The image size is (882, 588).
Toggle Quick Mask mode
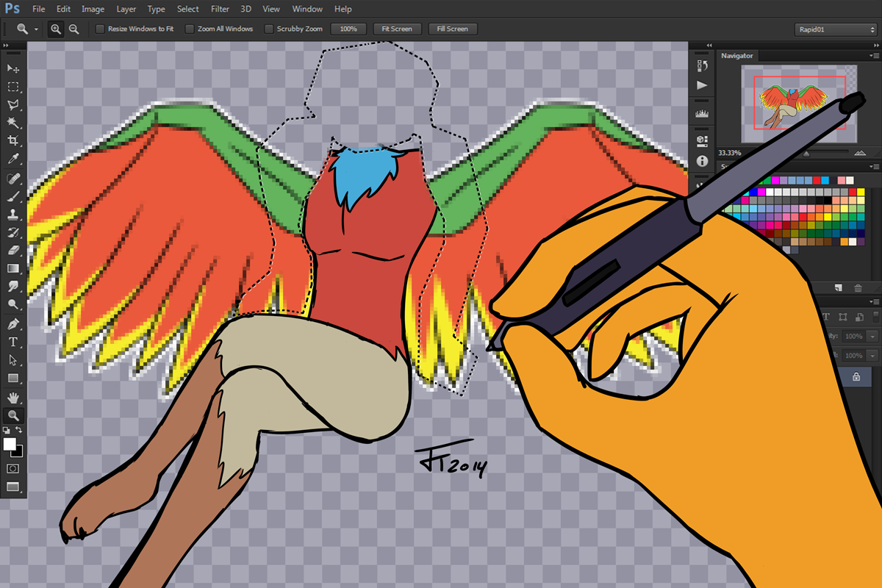tap(13, 468)
